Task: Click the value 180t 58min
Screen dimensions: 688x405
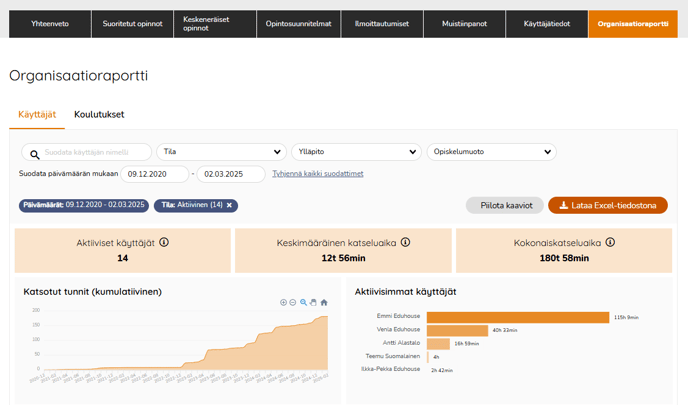Action: click(564, 258)
